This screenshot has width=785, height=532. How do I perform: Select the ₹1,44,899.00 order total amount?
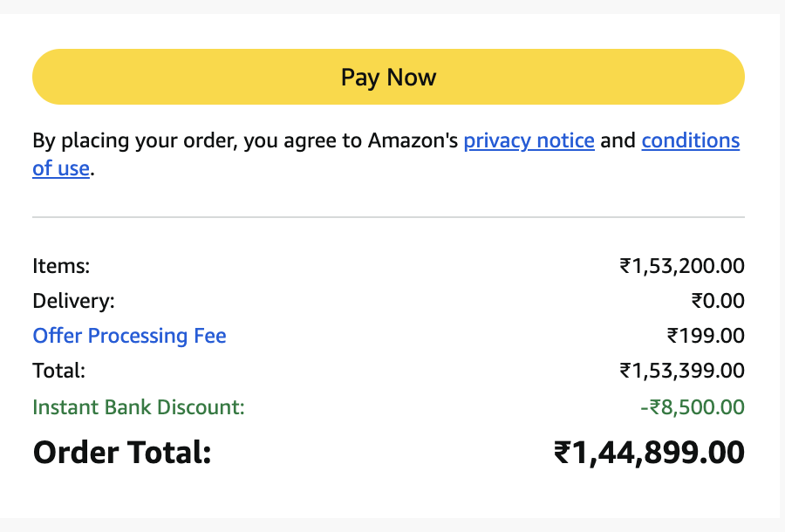pos(649,452)
